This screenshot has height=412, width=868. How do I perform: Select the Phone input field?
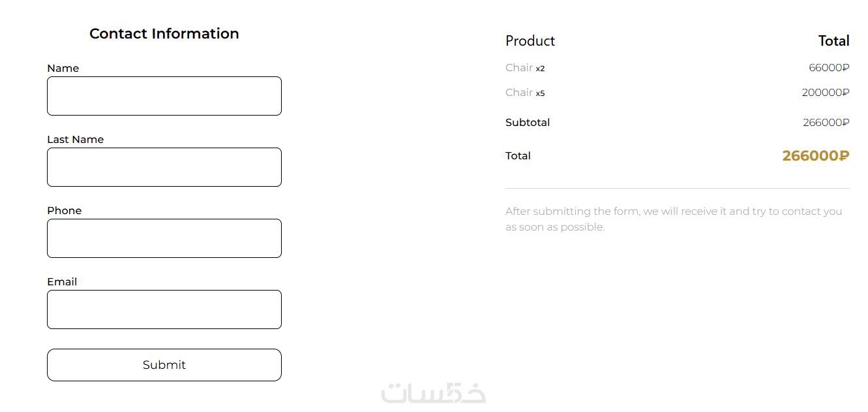coord(164,238)
